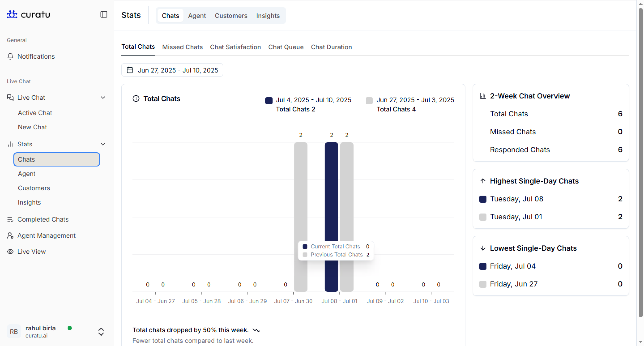Screen dimensions: 644x346
Task: Toggle gray legend swatch for Jun 27-Jul 3
Action: click(369, 100)
